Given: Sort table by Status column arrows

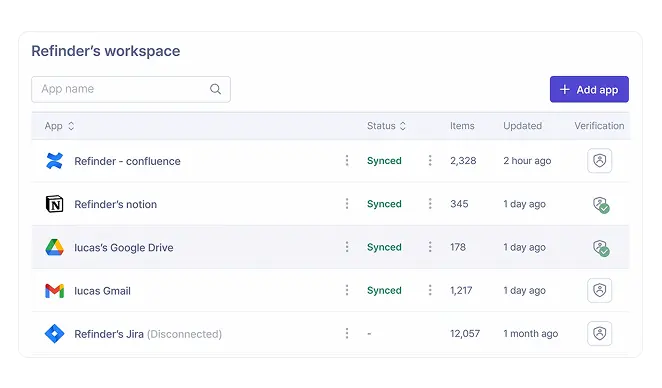Looking at the screenshot, I should tap(403, 126).
